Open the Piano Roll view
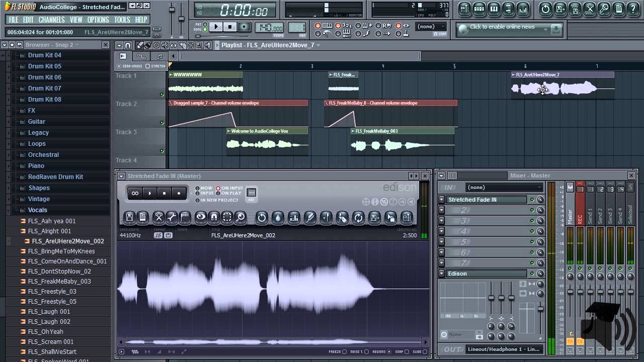This screenshot has width=644, height=362. coord(494,9)
